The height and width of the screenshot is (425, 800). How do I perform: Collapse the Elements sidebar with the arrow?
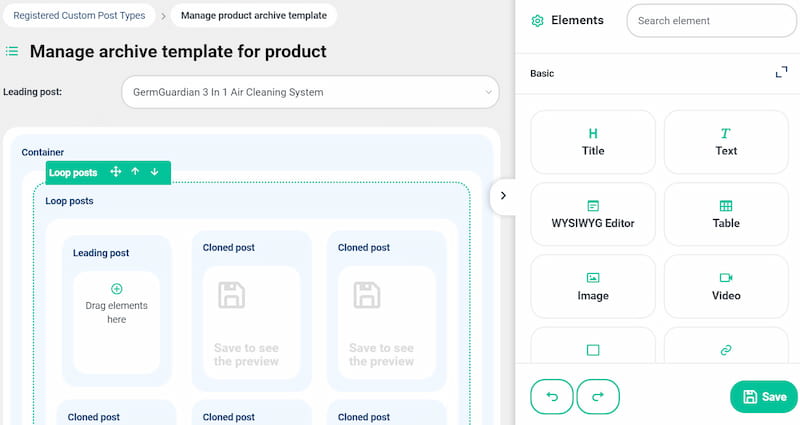coord(503,195)
